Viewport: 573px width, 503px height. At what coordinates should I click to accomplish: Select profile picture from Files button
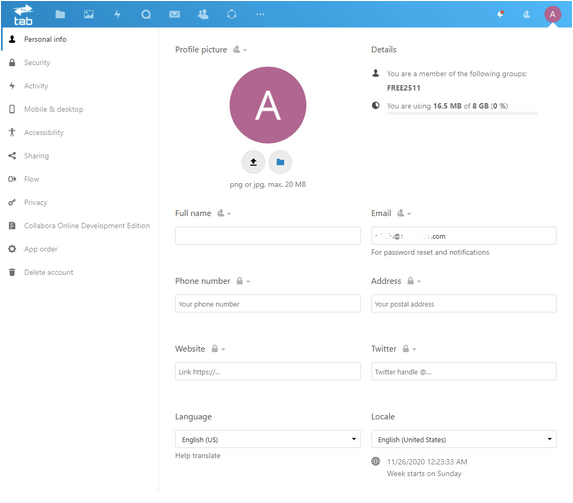click(280, 162)
